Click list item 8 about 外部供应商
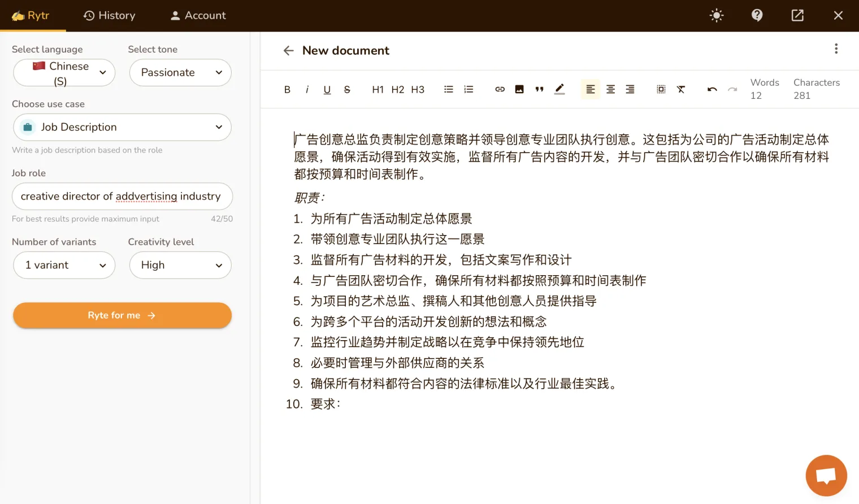This screenshot has height=504, width=859. coord(397,363)
